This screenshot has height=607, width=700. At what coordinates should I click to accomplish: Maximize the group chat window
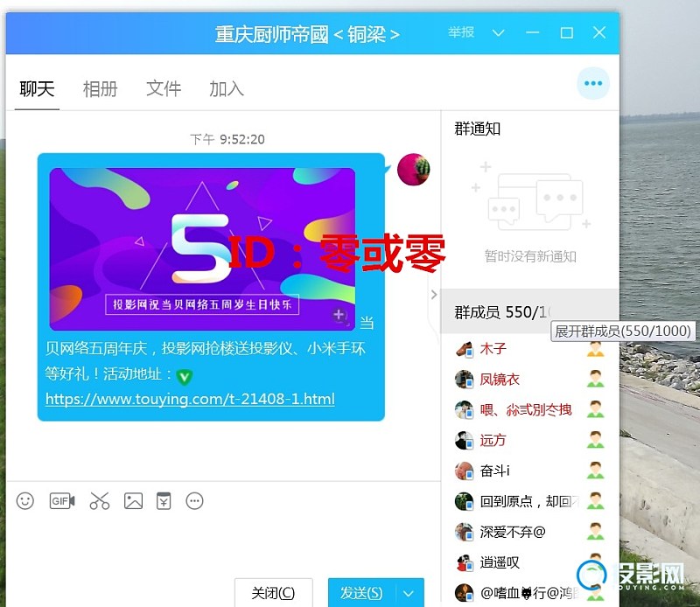[x=566, y=32]
